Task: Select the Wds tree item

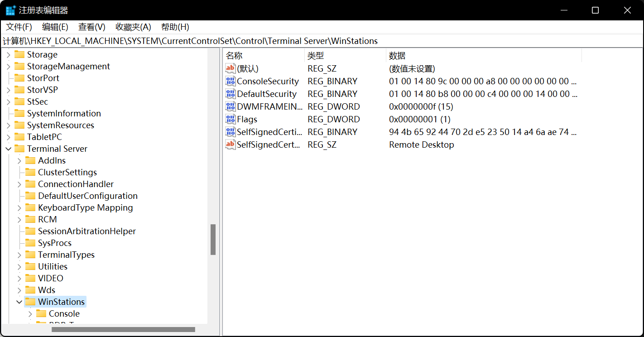Action: [47, 290]
